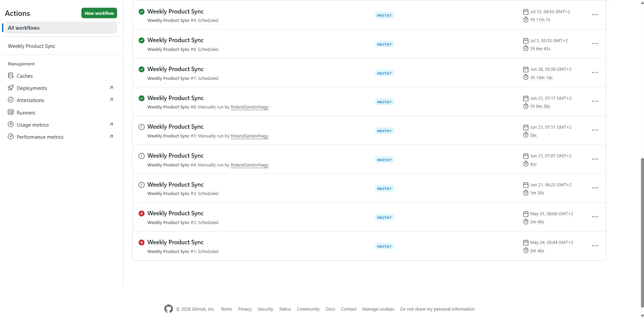
Task: Open RolandSandorNagy profile link on run #4
Action: tap(250, 165)
